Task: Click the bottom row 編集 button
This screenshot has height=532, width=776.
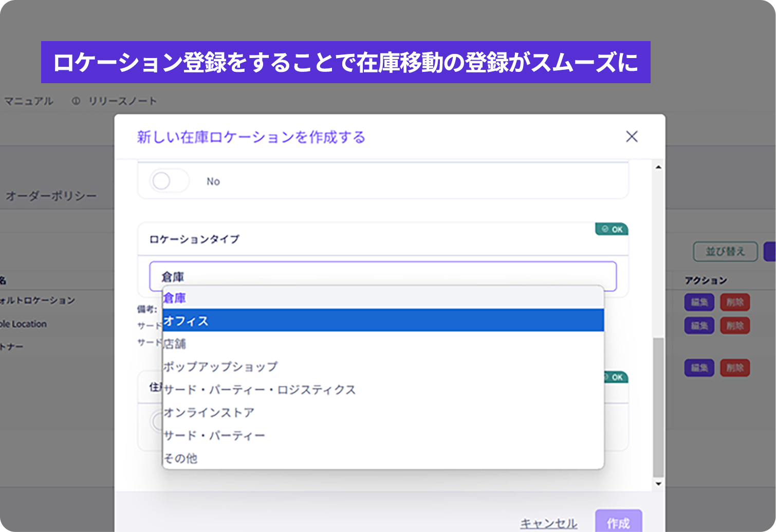Action: 699,368
